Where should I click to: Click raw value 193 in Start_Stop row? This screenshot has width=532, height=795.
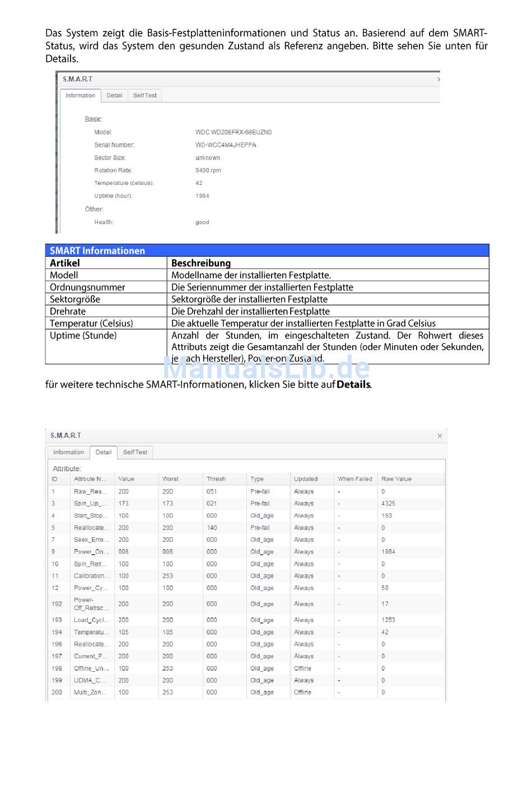pos(386,515)
